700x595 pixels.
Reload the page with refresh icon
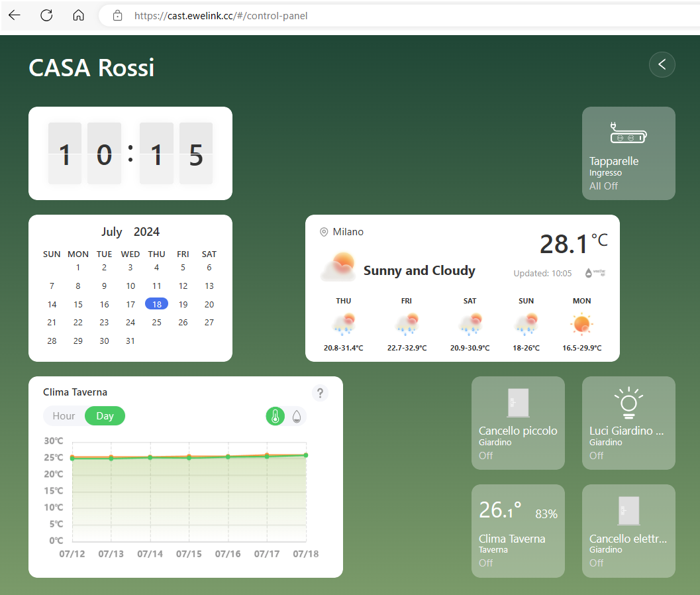[46, 15]
